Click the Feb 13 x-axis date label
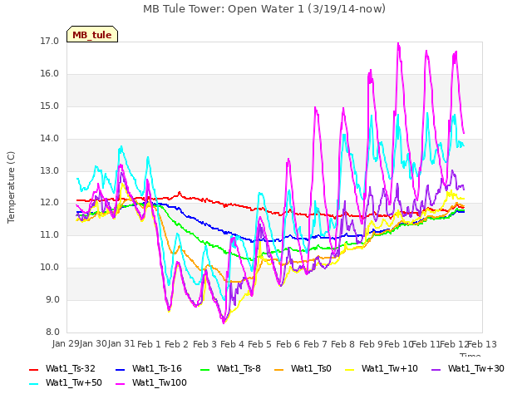Viewport: 532px width, 399px height. tap(482, 344)
